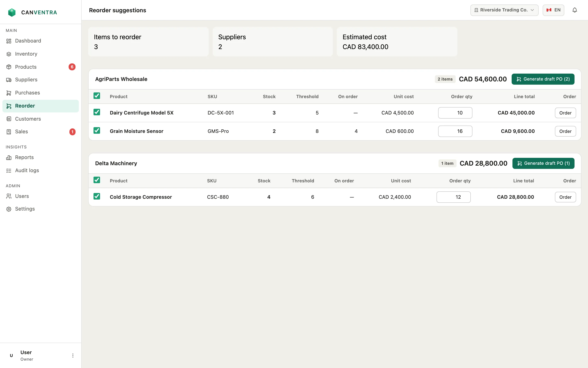The image size is (588, 368).
Task: Uncheck Dairy Centrifuge Model 5X row
Action: (x=97, y=112)
